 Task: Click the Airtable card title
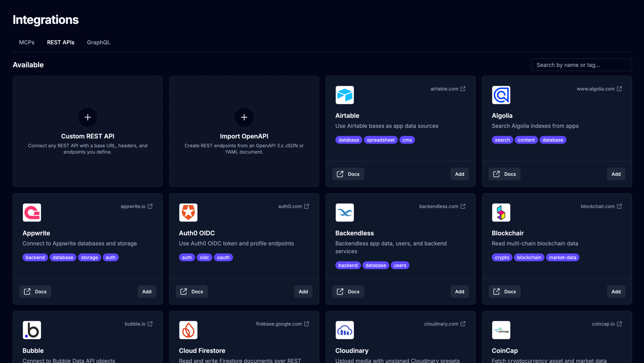(347, 116)
